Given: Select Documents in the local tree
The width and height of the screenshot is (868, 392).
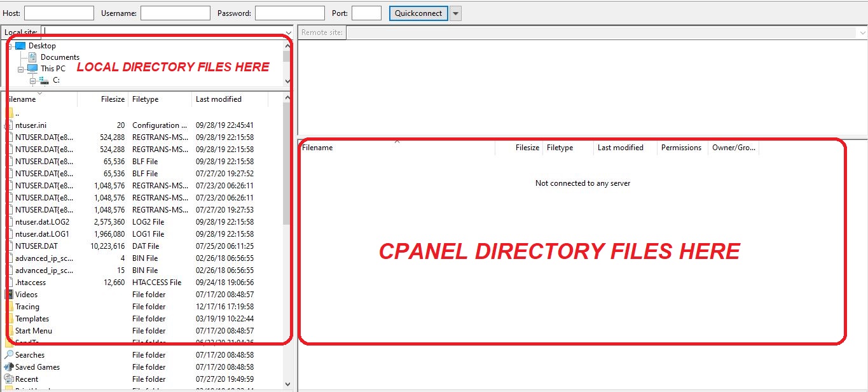Looking at the screenshot, I should click(x=60, y=57).
